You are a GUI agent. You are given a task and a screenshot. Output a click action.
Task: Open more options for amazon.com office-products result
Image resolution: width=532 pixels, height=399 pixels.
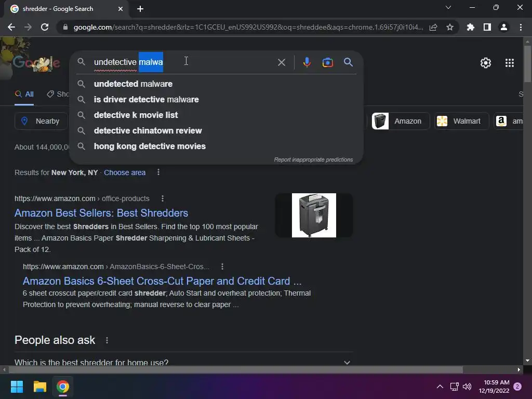coord(163,198)
